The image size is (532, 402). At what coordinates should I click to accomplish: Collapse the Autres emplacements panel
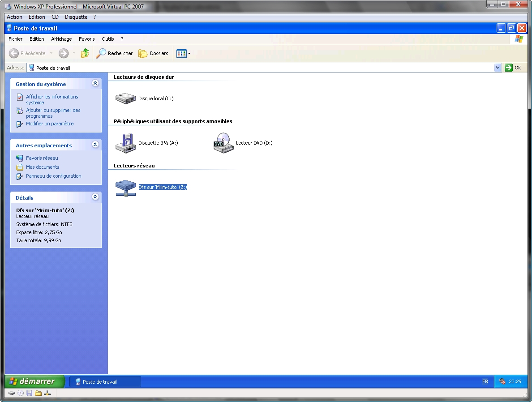(x=95, y=145)
